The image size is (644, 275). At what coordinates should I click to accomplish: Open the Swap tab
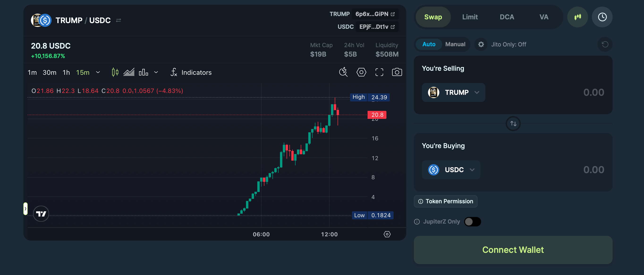433,17
